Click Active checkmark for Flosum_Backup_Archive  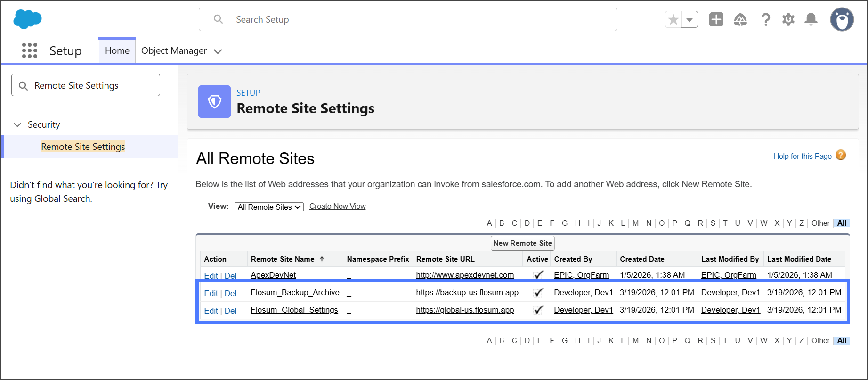pyautogui.click(x=538, y=293)
